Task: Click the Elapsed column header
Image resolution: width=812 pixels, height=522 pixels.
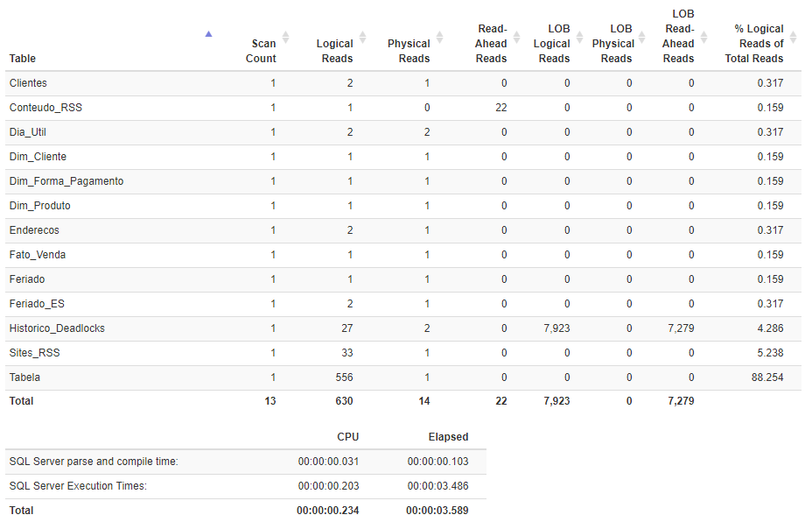Action: 448,437
